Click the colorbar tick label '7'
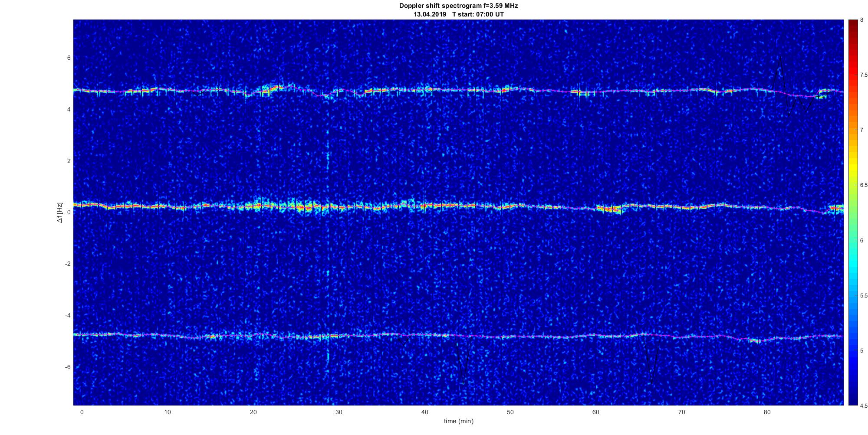868x435 pixels. pos(862,130)
